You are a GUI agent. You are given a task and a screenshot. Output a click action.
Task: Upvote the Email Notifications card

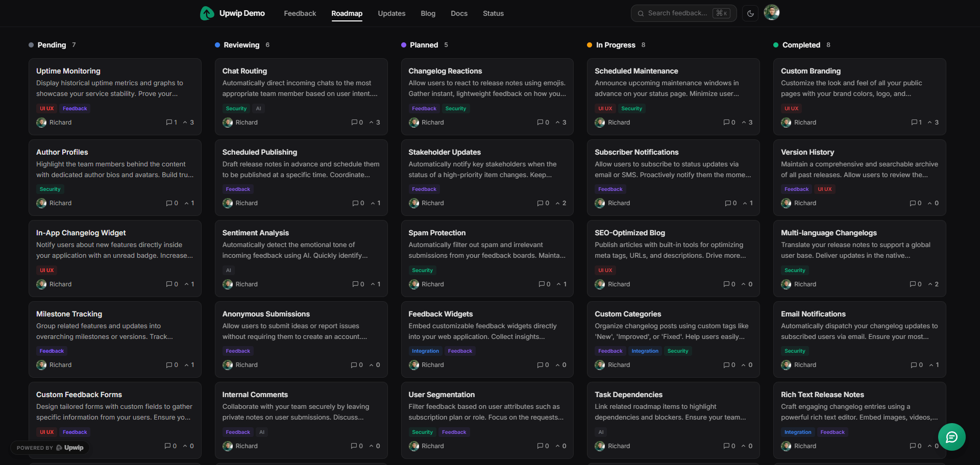tap(934, 365)
